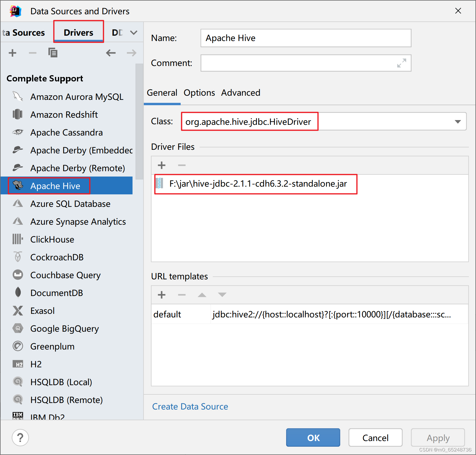Open the Class dropdown arrow
The width and height of the screenshot is (476, 455).
click(x=458, y=122)
